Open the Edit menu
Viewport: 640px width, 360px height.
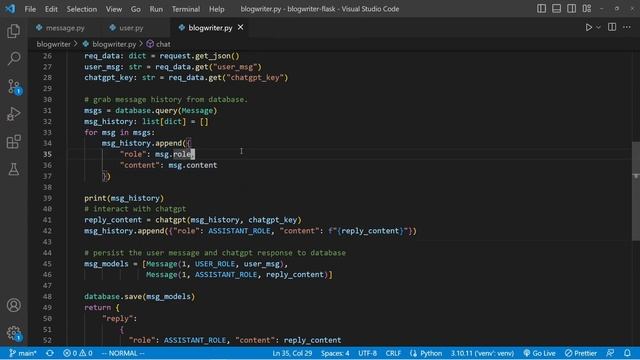point(51,9)
